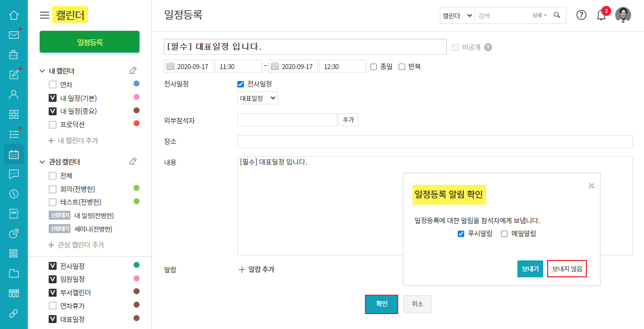Viewport: 644px width, 329px height.
Task: Click the help question mark icon
Action: (x=581, y=15)
